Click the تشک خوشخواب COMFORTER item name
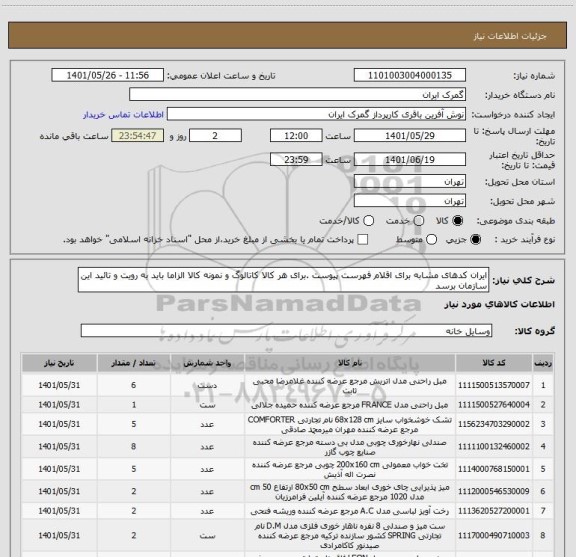This screenshot has width=576, height=557. point(350,424)
